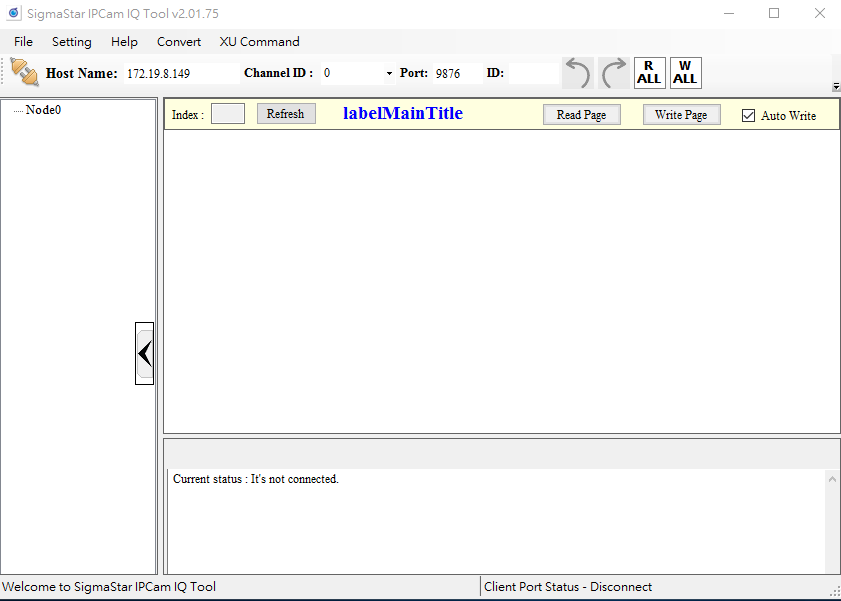Click the toolbar overflow arrow at right edge
The image size is (841, 601).
tap(835, 87)
